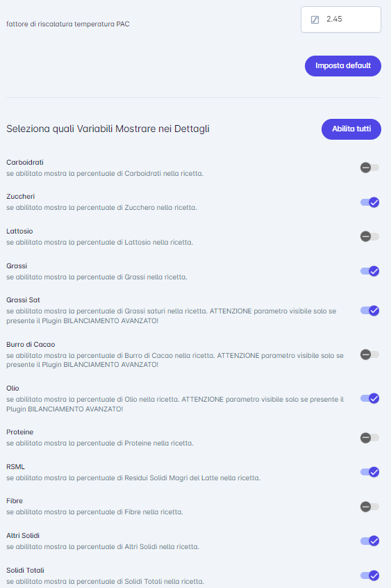Enable the Carboidrati toggle

pyautogui.click(x=369, y=168)
